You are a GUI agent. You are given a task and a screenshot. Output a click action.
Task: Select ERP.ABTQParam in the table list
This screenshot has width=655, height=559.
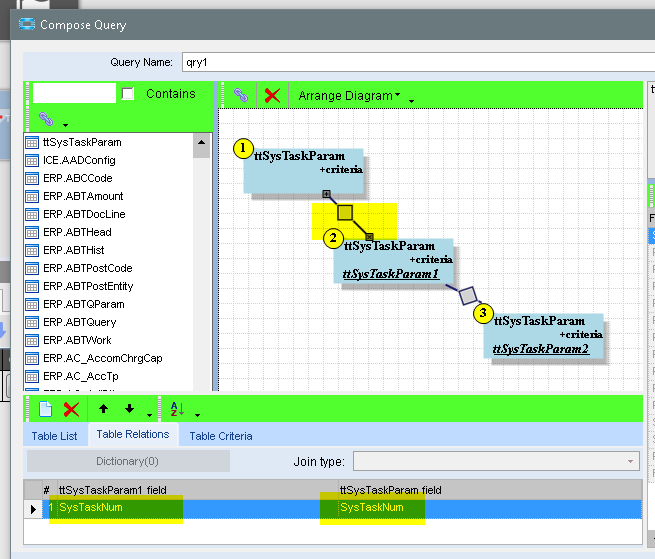[84, 304]
